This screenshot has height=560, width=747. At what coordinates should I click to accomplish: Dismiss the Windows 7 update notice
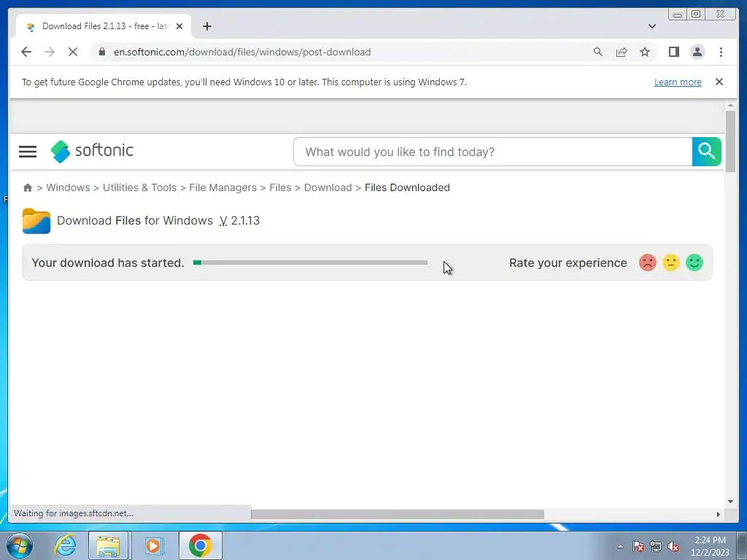pos(719,82)
